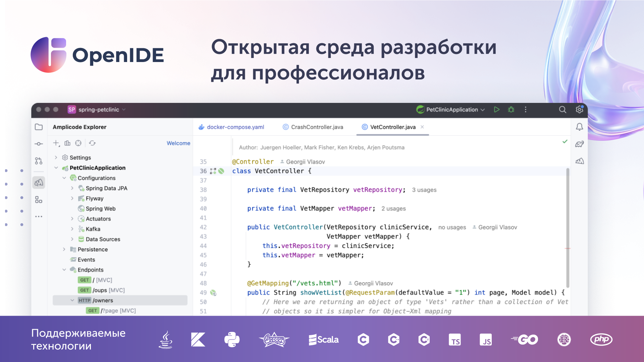Image resolution: width=644 pixels, height=362 pixels.
Task: Click the editor vertical scrollbar
Action: [x=568, y=228]
